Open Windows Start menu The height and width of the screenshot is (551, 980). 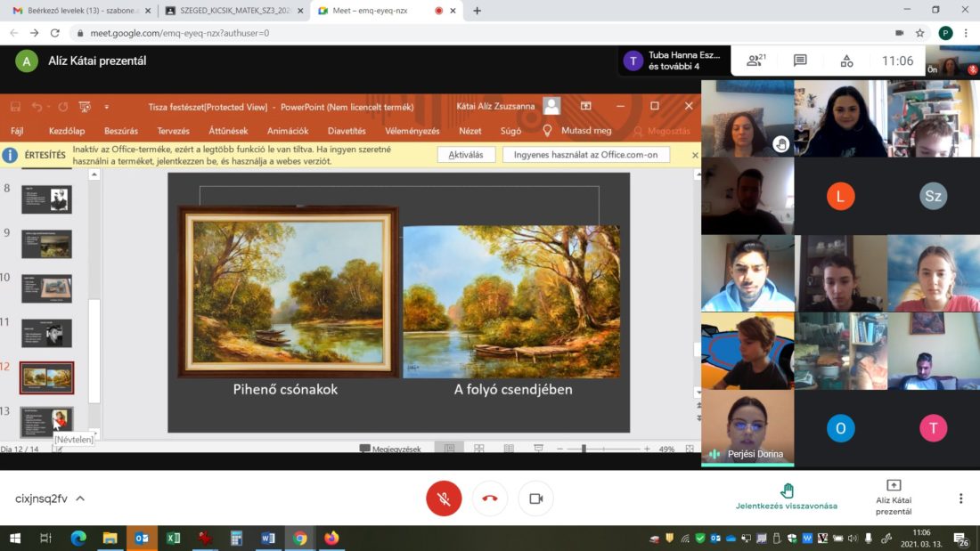coord(15,538)
